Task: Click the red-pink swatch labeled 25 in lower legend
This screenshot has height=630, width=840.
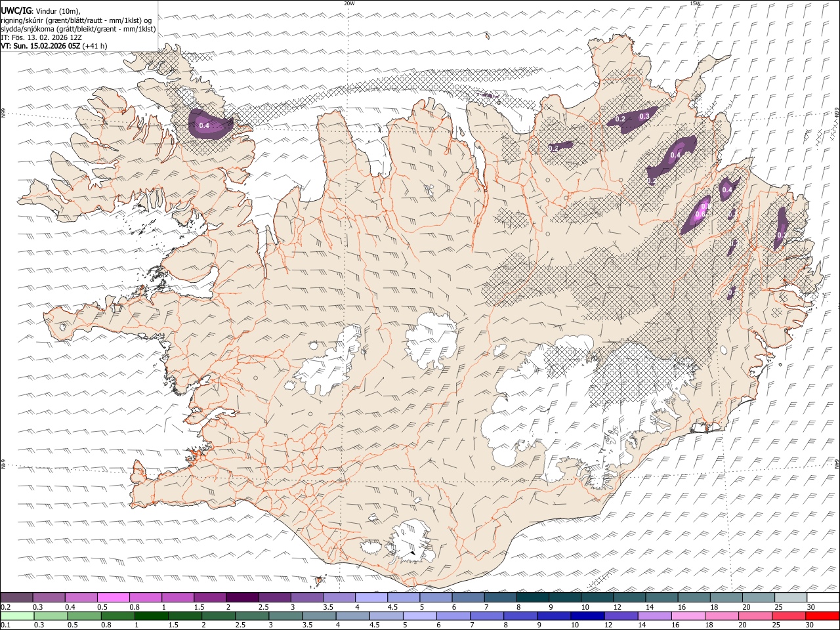Action: [x=789, y=616]
